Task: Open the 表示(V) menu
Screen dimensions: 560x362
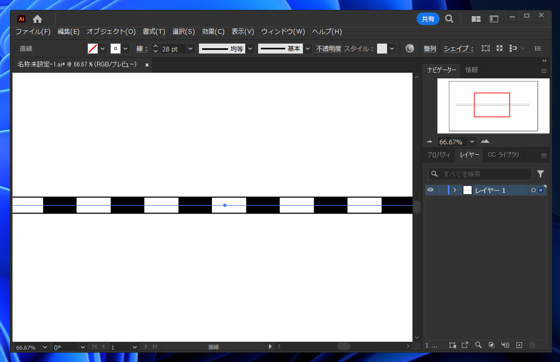Action: coord(243,31)
